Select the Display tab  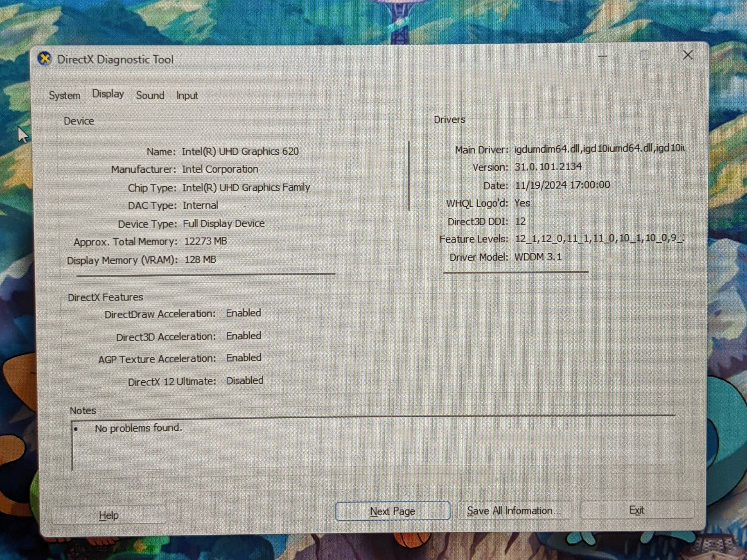(108, 94)
